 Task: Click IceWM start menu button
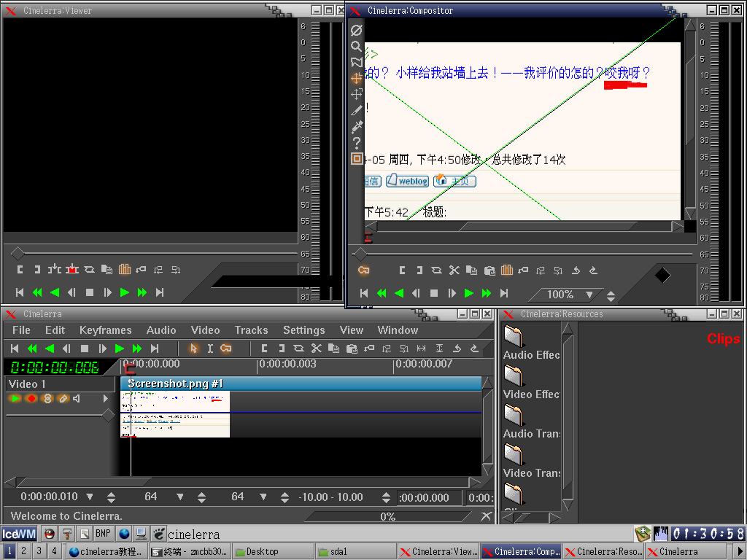(19, 534)
